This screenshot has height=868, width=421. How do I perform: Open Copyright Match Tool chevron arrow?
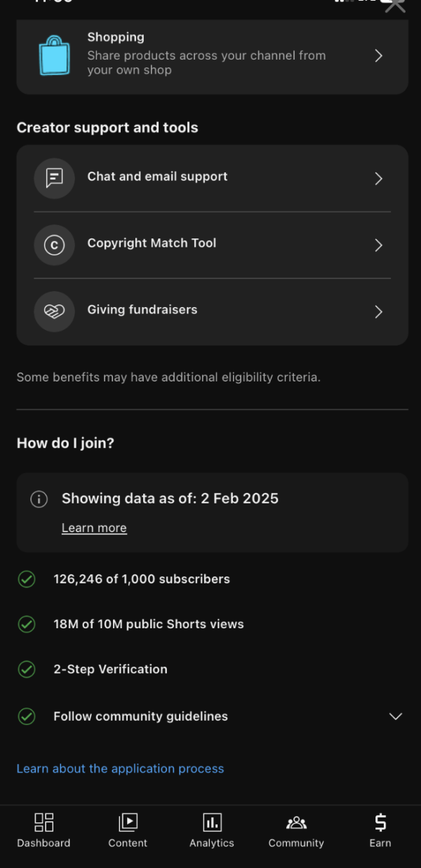point(378,245)
